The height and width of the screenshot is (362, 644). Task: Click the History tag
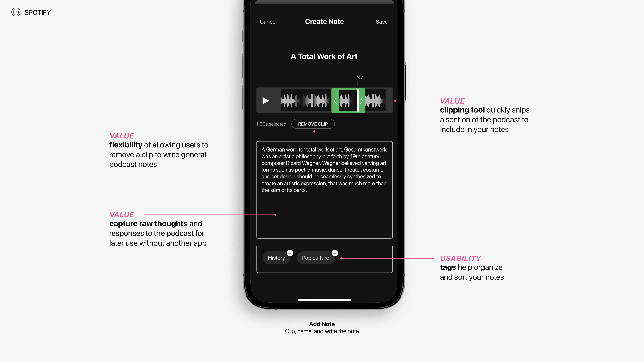[276, 258]
